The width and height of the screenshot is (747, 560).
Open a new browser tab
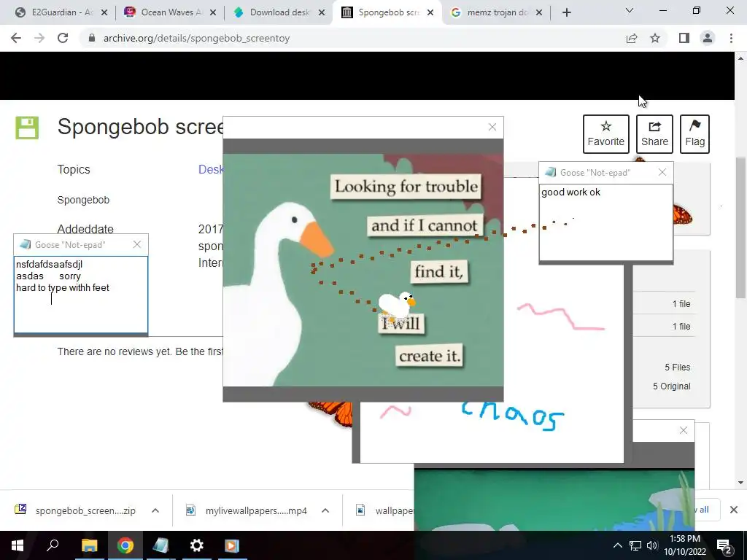(566, 12)
